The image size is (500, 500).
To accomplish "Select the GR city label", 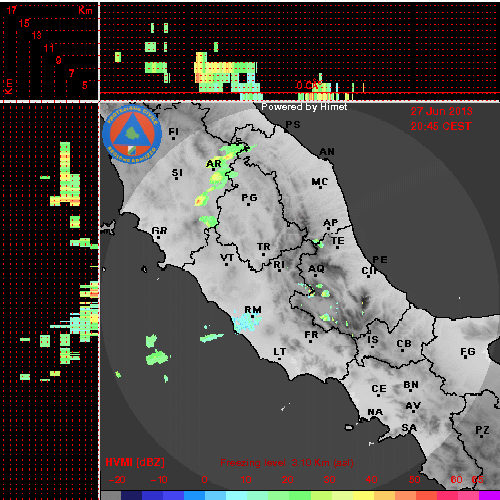I will tap(159, 230).
